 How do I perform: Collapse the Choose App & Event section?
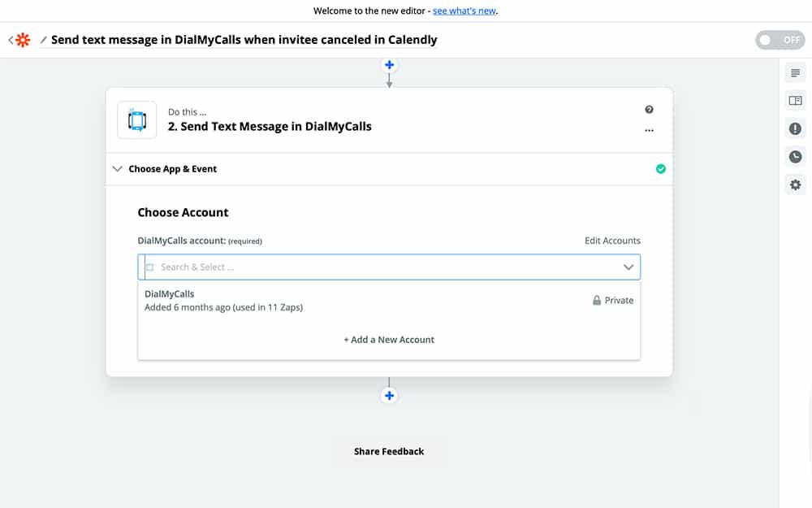point(118,169)
